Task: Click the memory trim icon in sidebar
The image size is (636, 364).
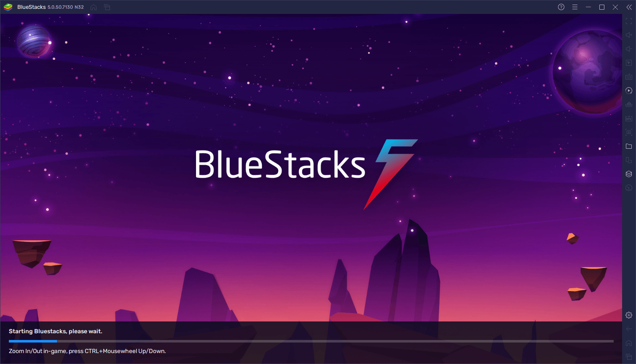Action: click(x=629, y=104)
